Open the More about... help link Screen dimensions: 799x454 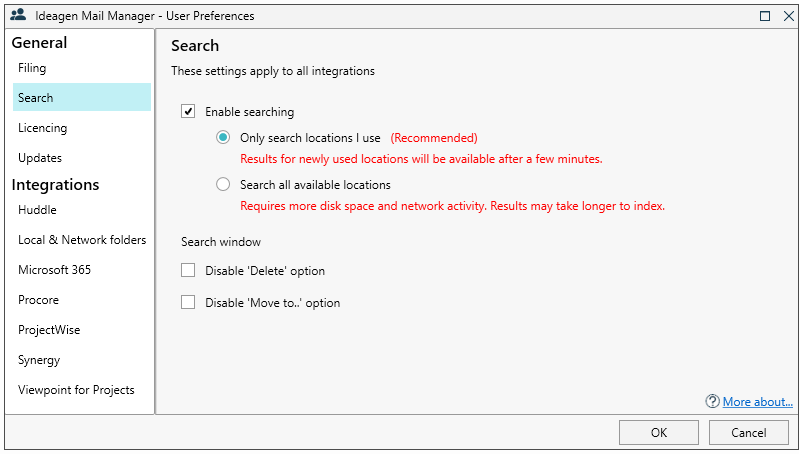click(758, 402)
